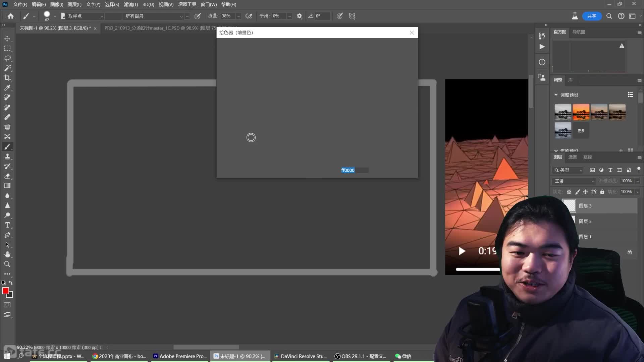This screenshot has width=644, height=362.
Task: Select the Path Selection tool
Action: (7, 245)
